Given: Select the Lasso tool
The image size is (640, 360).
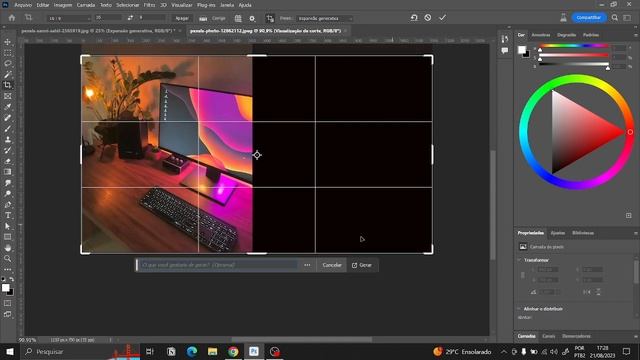Looking at the screenshot, I should [8, 64].
